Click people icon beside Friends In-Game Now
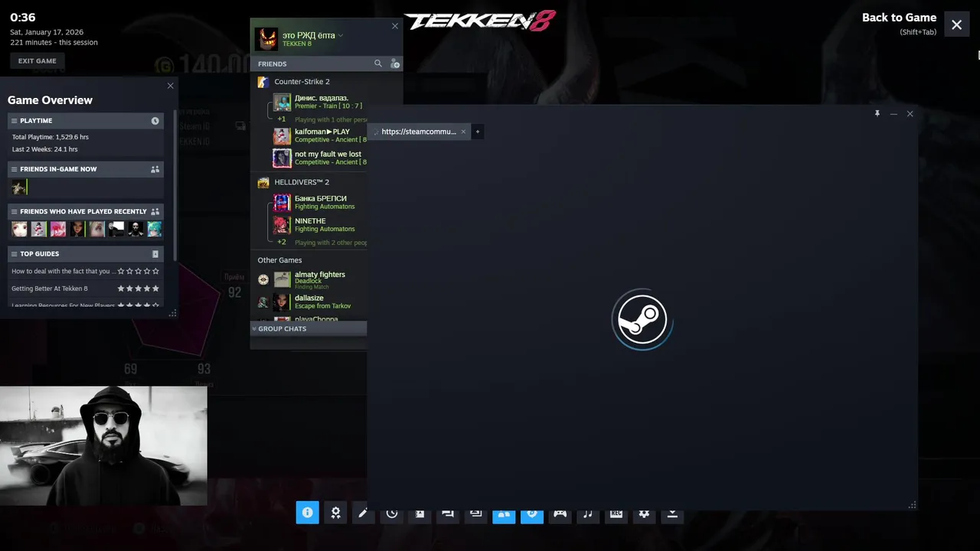Viewport: 980px width, 551px height. 155,169
